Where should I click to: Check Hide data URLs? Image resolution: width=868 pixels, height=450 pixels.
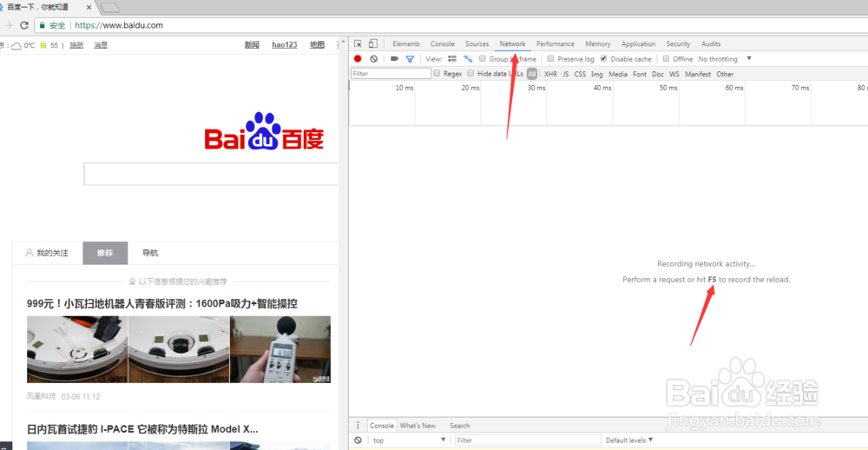[x=471, y=73]
